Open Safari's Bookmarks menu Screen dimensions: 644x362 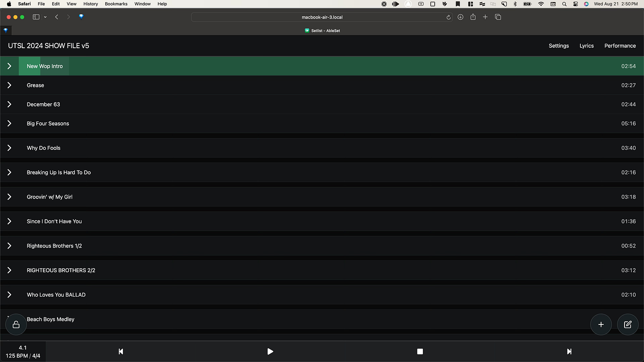(x=116, y=4)
